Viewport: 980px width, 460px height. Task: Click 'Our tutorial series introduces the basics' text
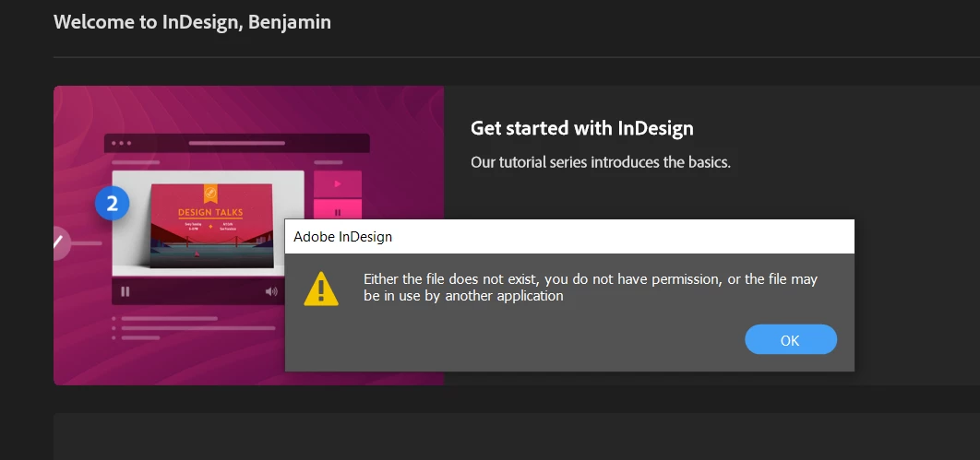pyautogui.click(x=601, y=162)
